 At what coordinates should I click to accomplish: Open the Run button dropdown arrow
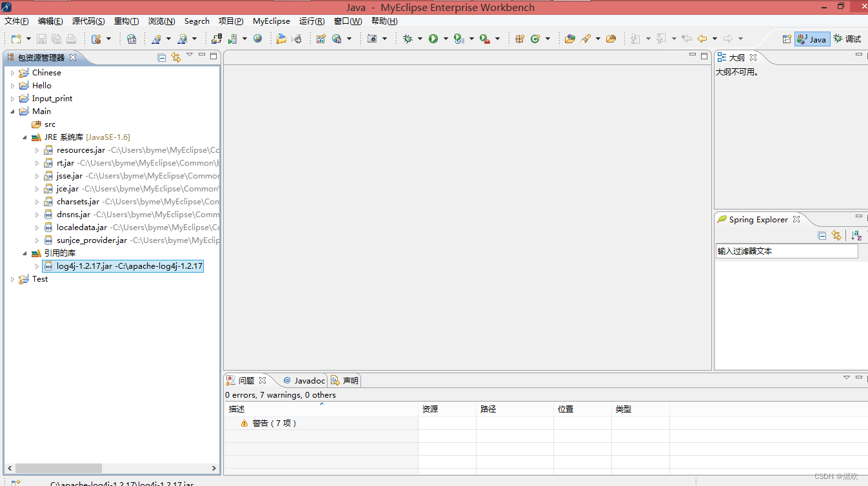(446, 39)
